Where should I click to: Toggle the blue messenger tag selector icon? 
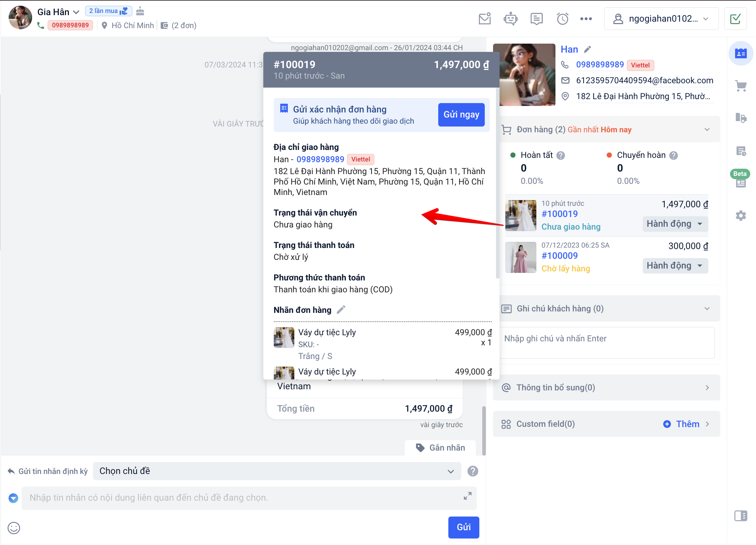click(x=13, y=498)
